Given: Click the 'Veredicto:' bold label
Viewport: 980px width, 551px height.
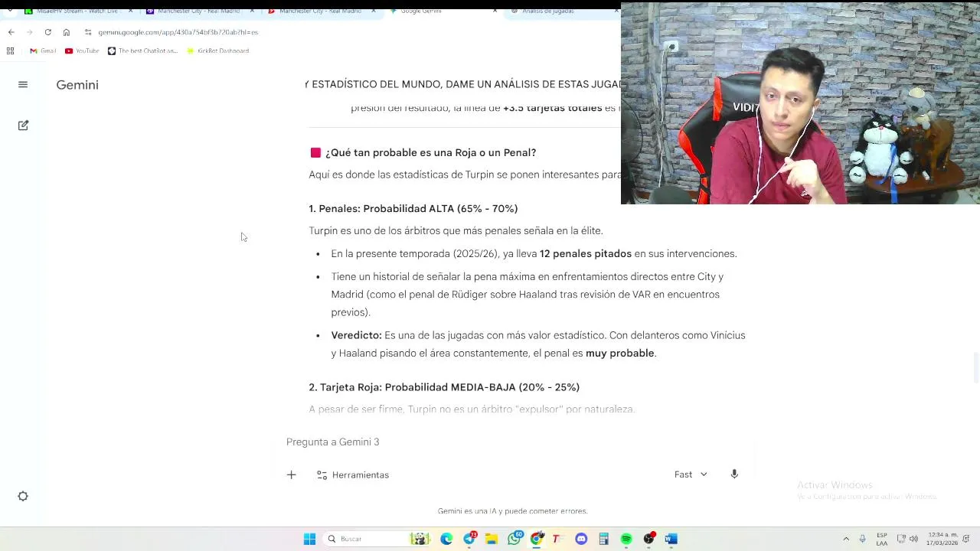Looking at the screenshot, I should pyautogui.click(x=356, y=335).
